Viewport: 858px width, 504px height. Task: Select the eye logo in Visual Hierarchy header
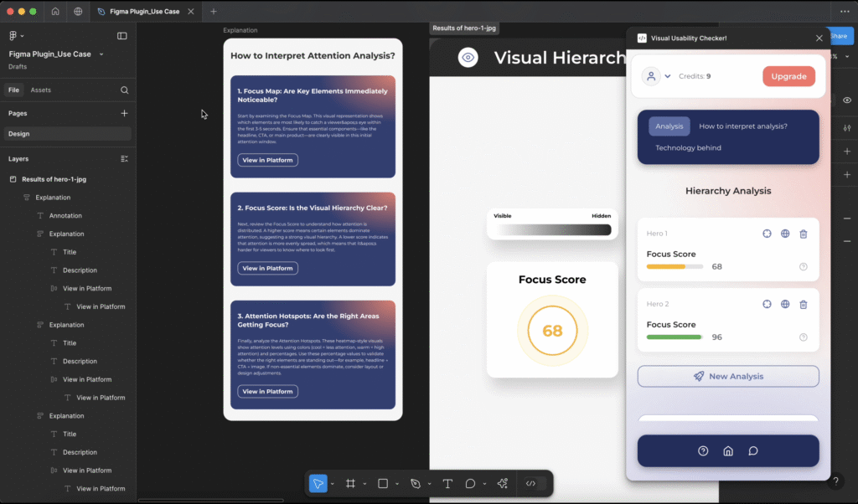[468, 58]
